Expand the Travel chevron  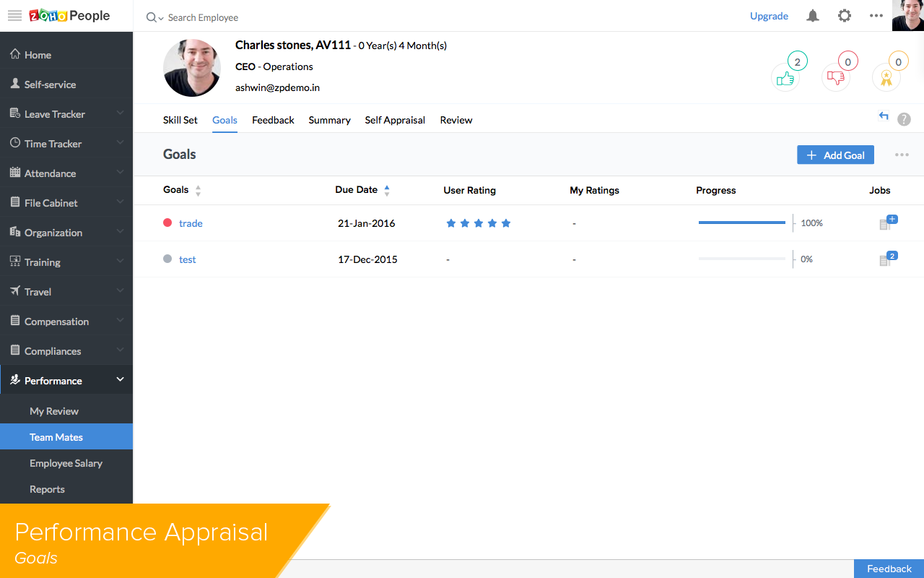tap(120, 290)
